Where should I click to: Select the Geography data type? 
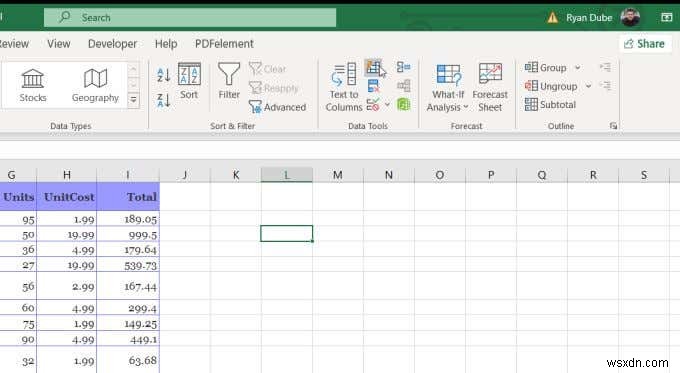[95, 85]
